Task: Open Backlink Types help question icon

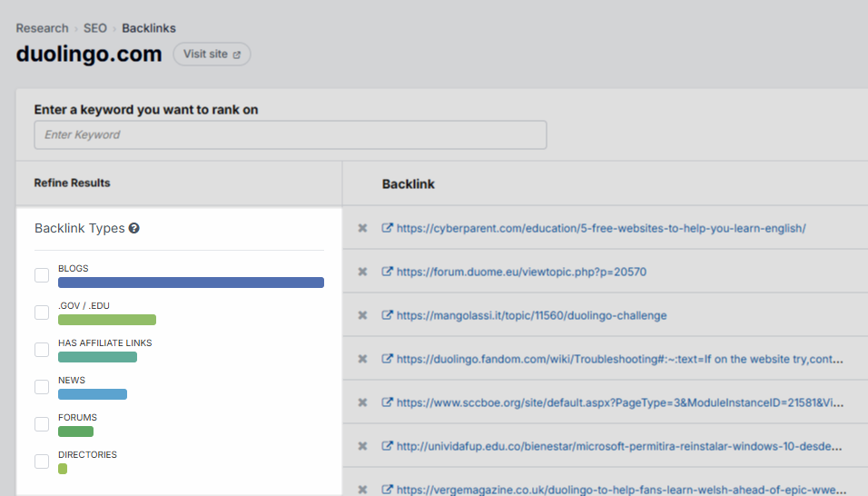Action: click(x=134, y=229)
